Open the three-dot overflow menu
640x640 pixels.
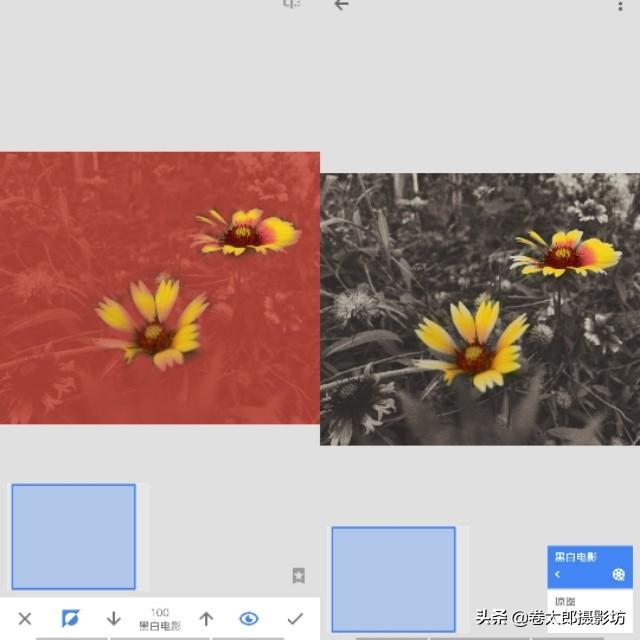pos(621,5)
